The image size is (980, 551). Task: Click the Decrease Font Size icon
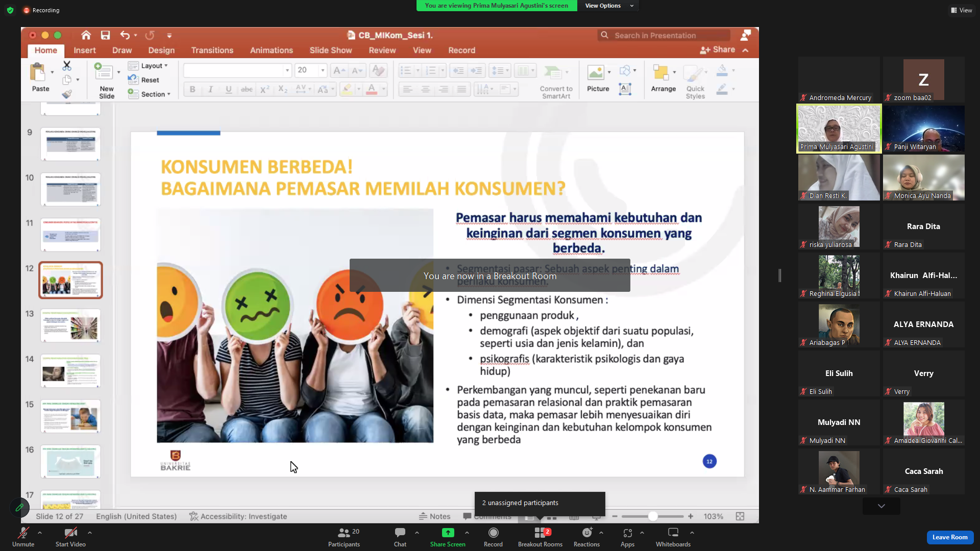pos(357,70)
